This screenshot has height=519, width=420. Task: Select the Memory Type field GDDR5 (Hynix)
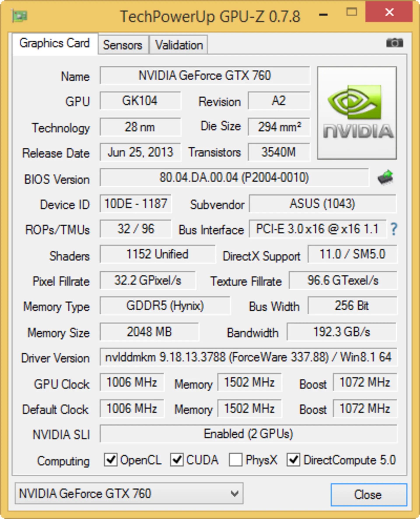point(165,306)
